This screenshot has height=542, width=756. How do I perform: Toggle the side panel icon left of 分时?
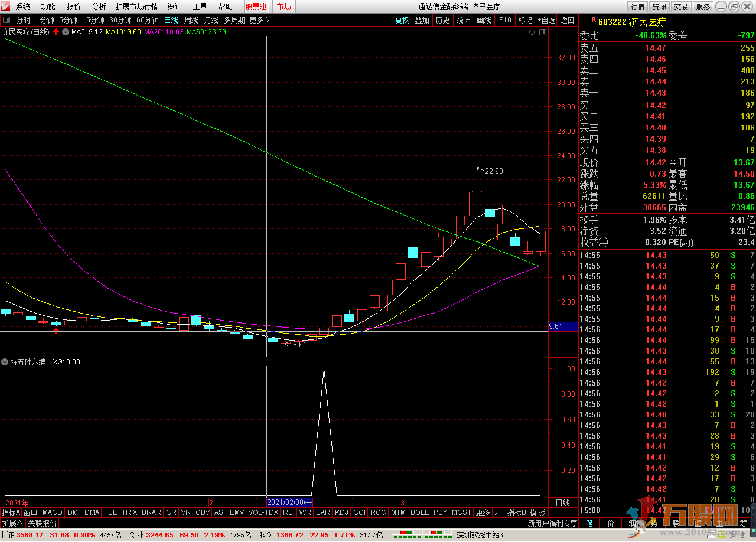[6, 20]
